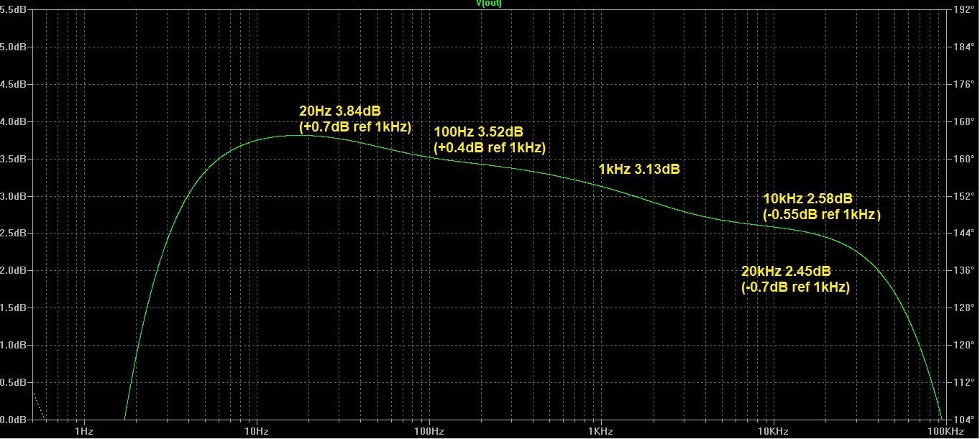Click the 10KHz frequency axis label

[x=773, y=431]
